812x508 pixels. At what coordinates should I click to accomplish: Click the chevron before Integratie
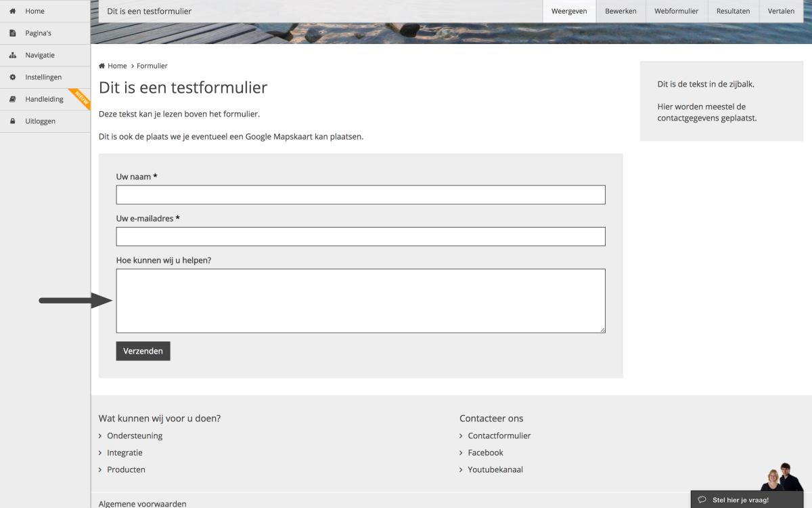point(100,453)
